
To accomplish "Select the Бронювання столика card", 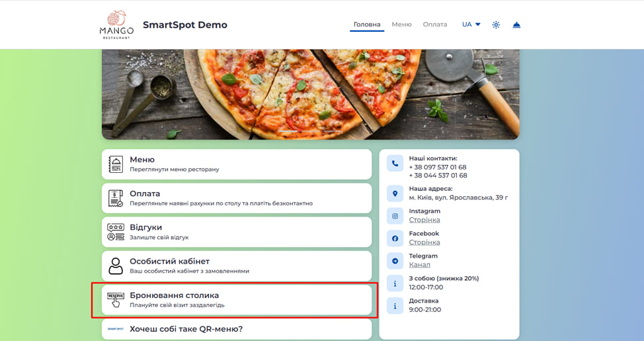I will 236,300.
